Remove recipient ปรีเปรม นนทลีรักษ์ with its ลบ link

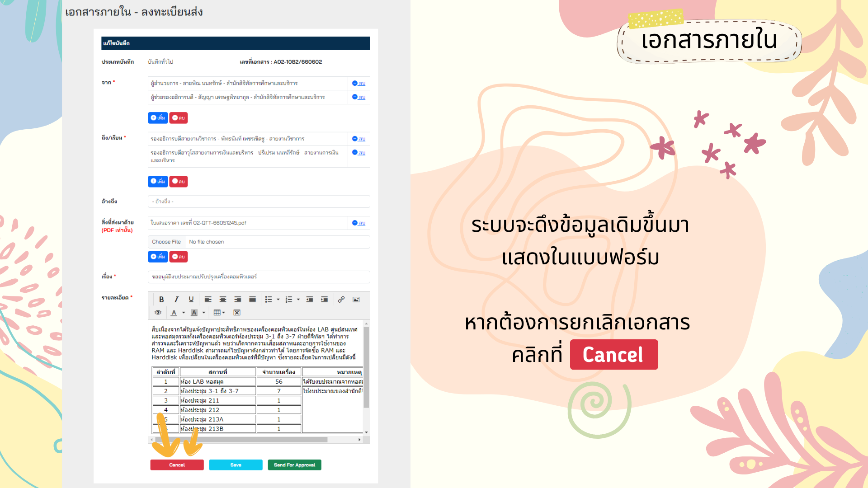(359, 153)
